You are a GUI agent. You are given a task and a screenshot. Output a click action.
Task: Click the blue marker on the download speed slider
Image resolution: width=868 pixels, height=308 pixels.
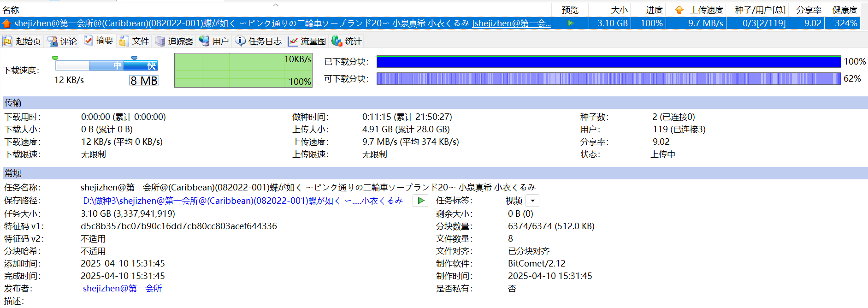(x=134, y=58)
